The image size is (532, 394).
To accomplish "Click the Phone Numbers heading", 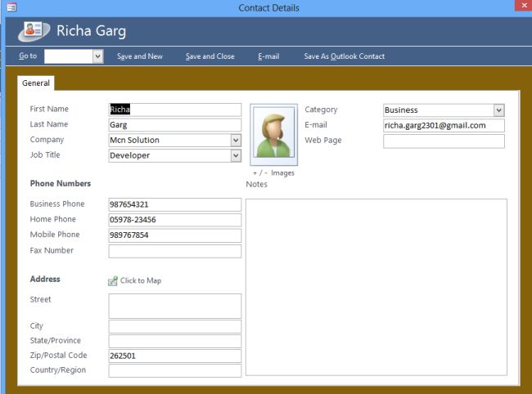I will point(61,184).
